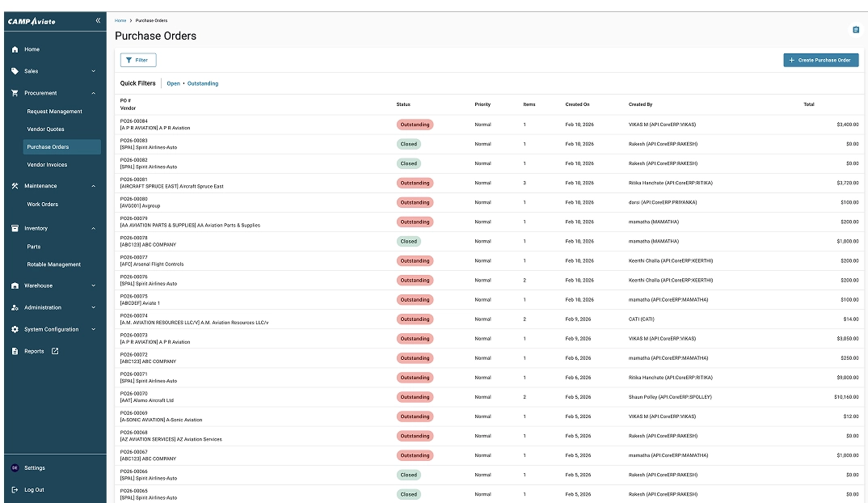Image resolution: width=868 pixels, height=503 pixels.
Task: Expand the Sales menu chevron
Action: point(94,71)
